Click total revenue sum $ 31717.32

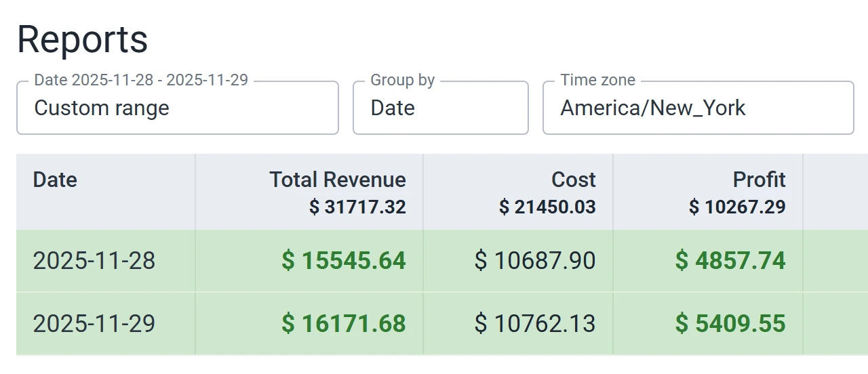pos(357,207)
